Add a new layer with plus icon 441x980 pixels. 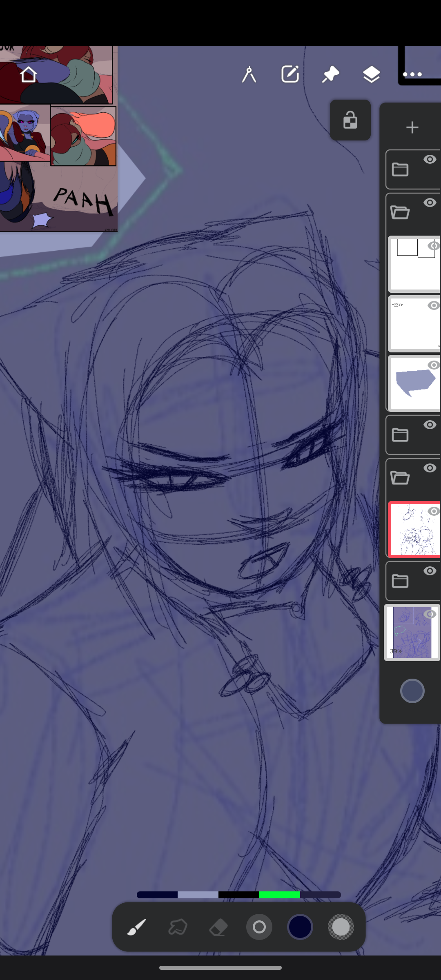(412, 127)
